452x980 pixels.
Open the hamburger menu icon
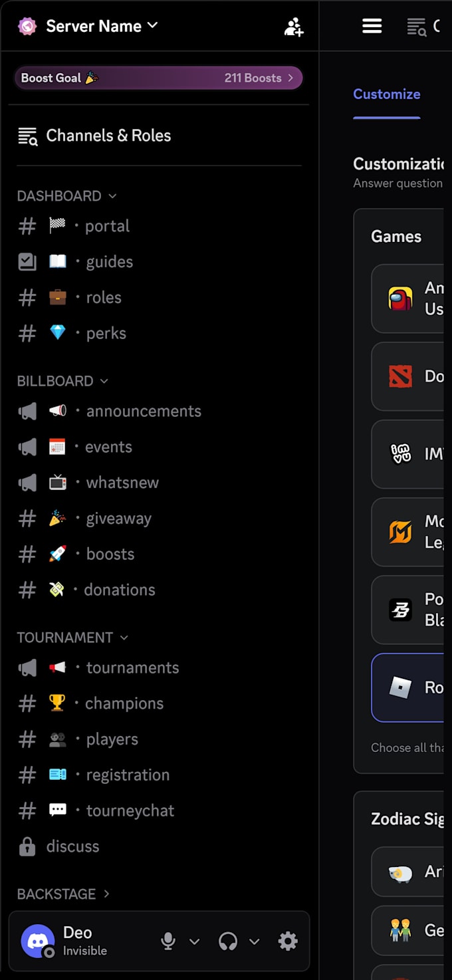point(372,26)
